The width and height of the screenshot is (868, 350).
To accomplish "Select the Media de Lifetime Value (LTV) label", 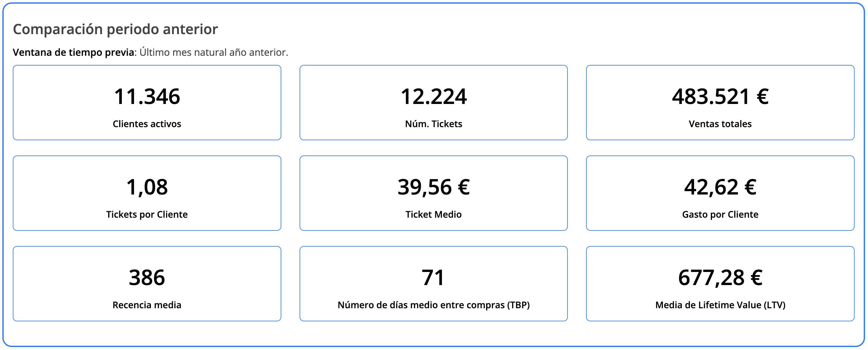I will coord(720,305).
